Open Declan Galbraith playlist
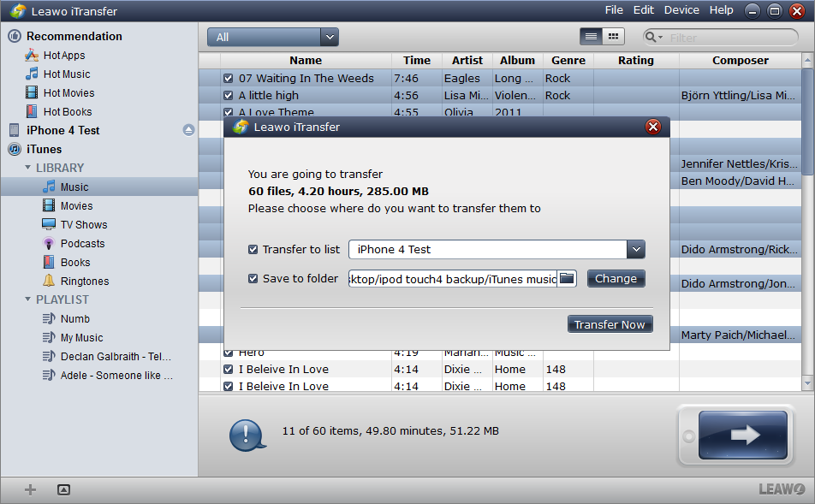This screenshot has height=504, width=815. (116, 356)
